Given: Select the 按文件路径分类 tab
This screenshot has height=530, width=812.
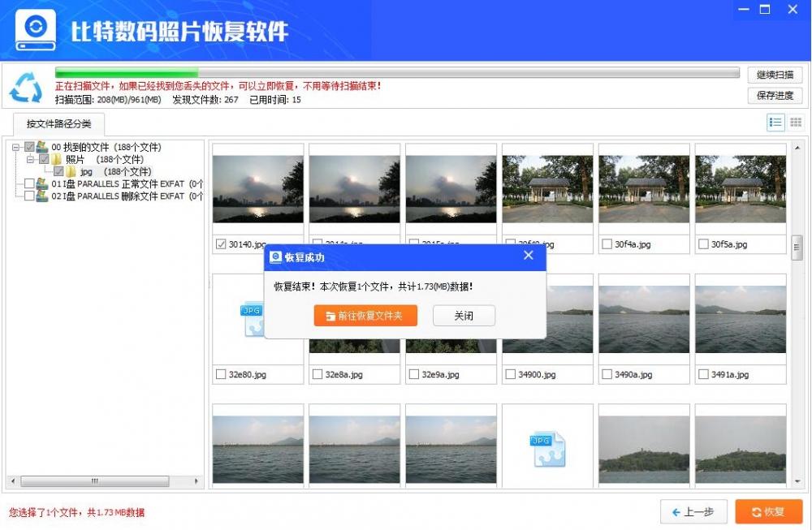Looking at the screenshot, I should (60, 123).
